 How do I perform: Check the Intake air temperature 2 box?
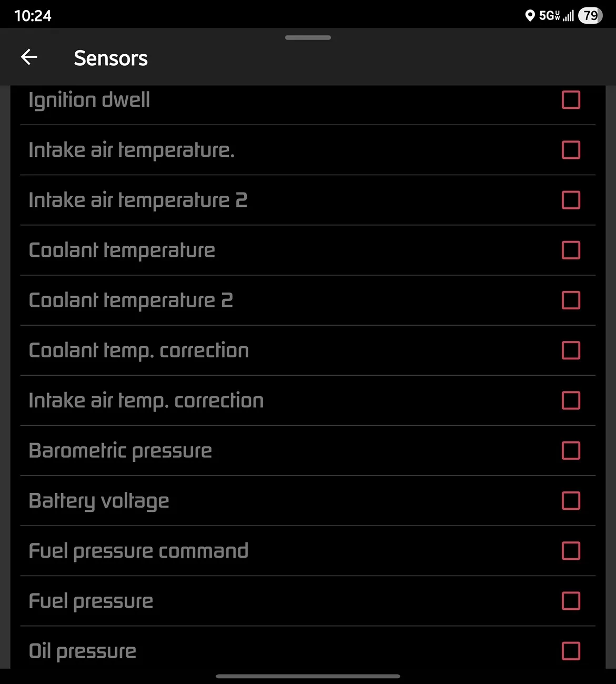[x=571, y=200]
